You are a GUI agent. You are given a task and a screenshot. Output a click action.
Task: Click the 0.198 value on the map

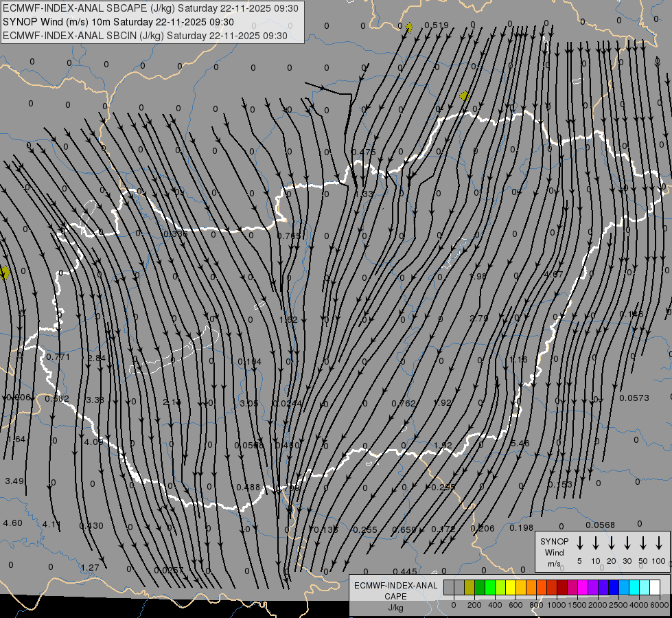click(x=521, y=528)
